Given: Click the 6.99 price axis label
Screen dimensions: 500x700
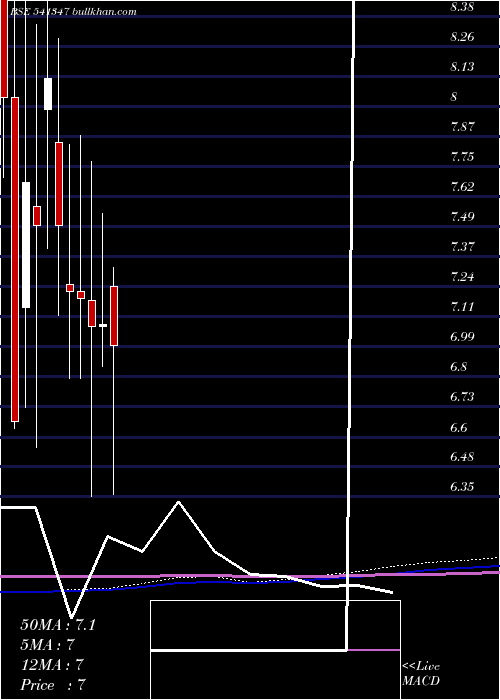Looking at the screenshot, I should [x=462, y=337].
